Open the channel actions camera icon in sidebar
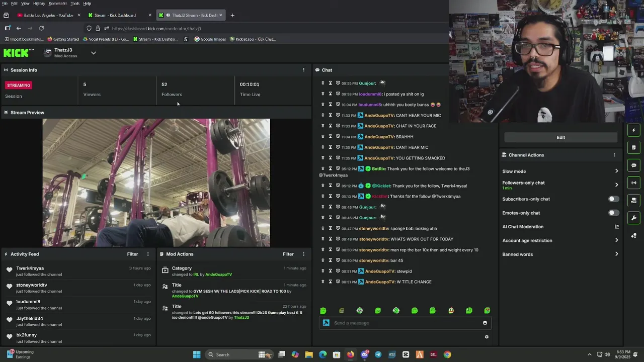Screen dimensions: 644x362 (633, 200)
